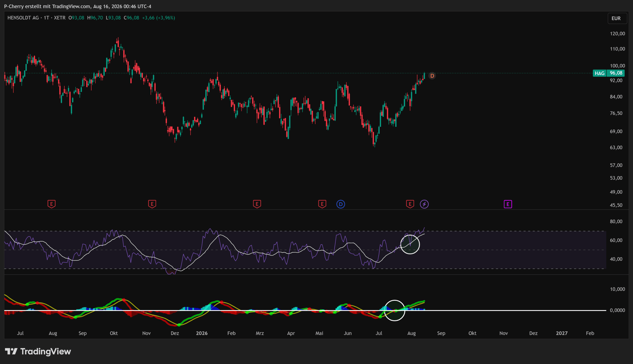Click the 'Feb' time label following 2027
The height and width of the screenshot is (364, 633).
pyautogui.click(x=590, y=333)
